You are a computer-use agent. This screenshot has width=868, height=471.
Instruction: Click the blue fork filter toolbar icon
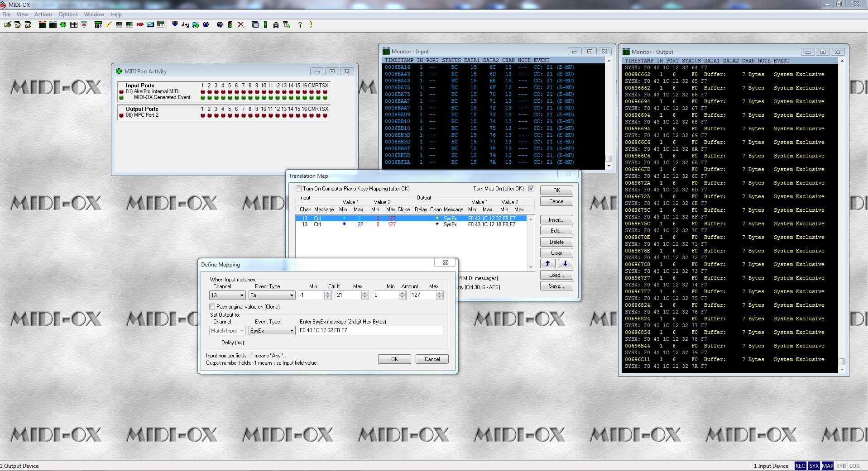[175, 24]
